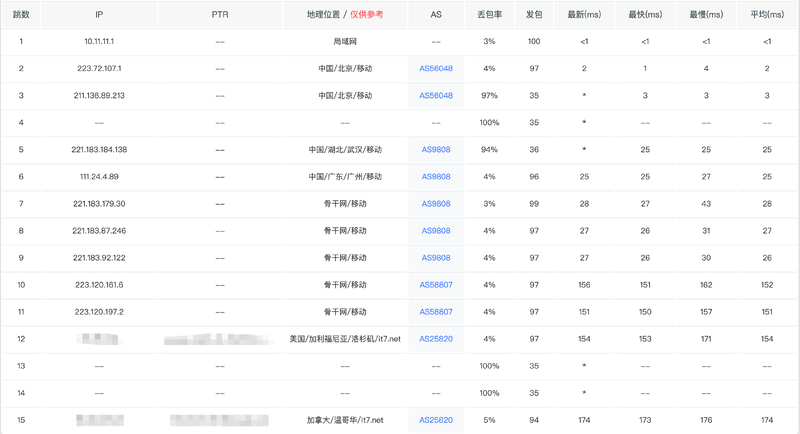Open AS9808 link for 221.183.184.138
The height and width of the screenshot is (434, 800).
(436, 149)
